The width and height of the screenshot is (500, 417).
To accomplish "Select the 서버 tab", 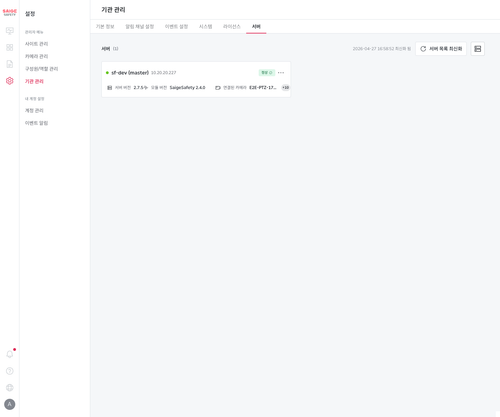I will [x=256, y=26].
